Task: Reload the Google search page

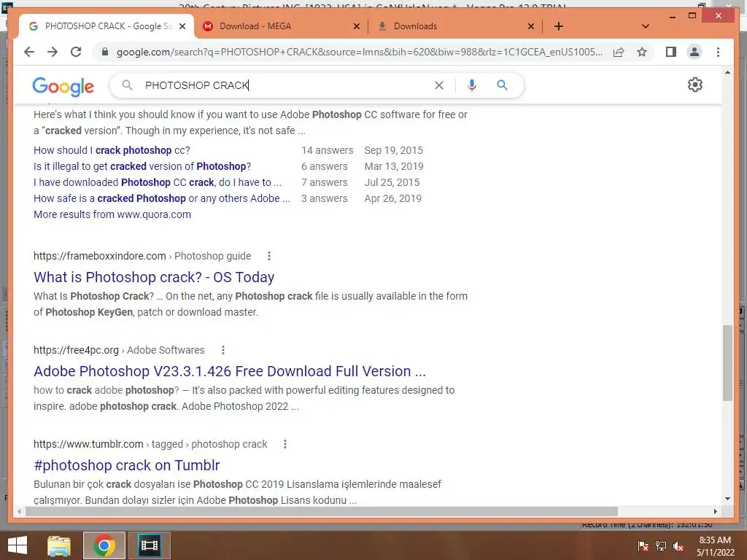Action: [76, 52]
